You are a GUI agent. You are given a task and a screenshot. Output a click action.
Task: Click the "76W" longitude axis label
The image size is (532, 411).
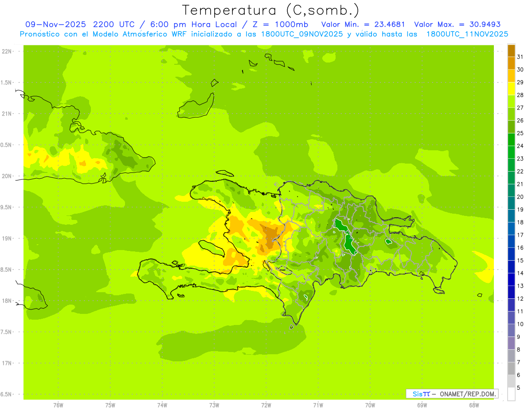(58, 405)
